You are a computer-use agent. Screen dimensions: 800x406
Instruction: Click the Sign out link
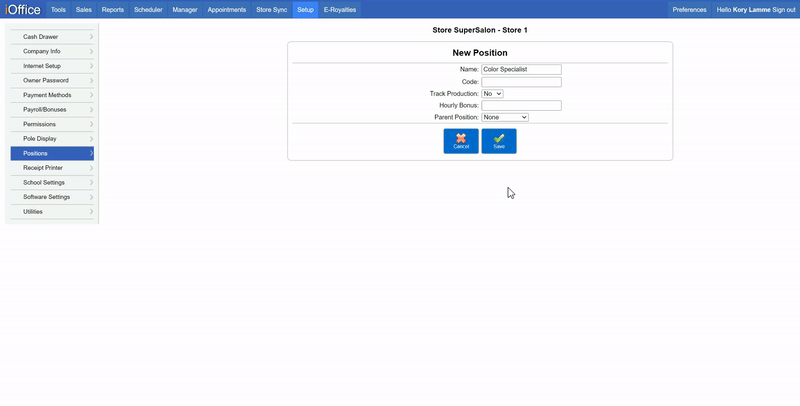(x=784, y=10)
